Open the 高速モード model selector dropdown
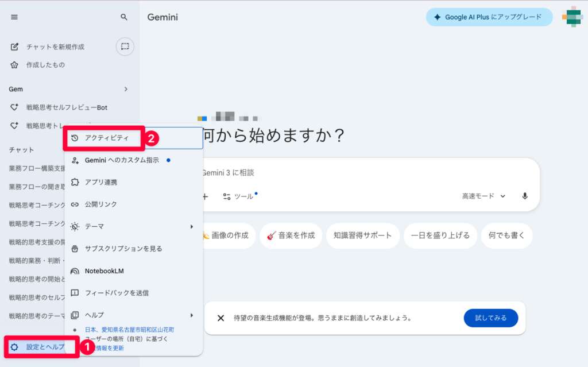588x367 pixels. [485, 196]
